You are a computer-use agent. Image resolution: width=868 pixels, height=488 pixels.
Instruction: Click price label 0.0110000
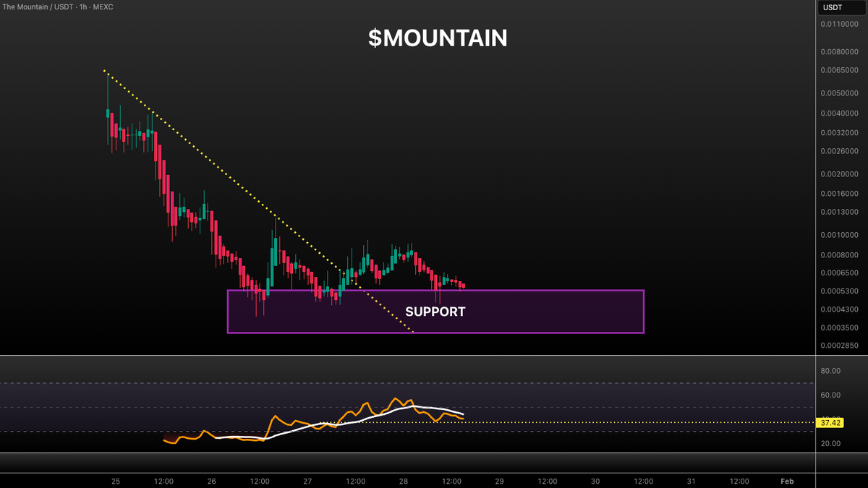pos(839,25)
